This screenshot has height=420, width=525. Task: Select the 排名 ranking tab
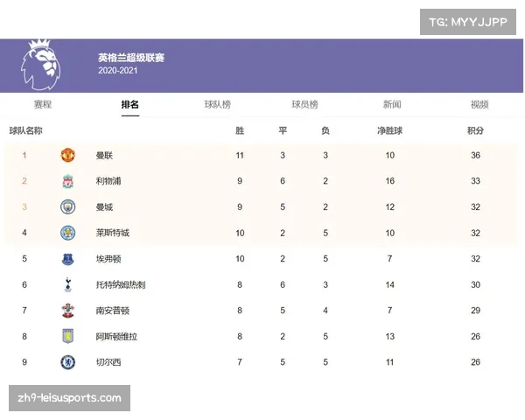tap(129, 104)
